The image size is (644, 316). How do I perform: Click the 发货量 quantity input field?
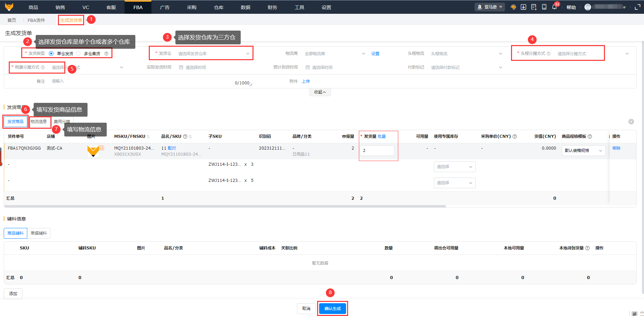point(377,151)
